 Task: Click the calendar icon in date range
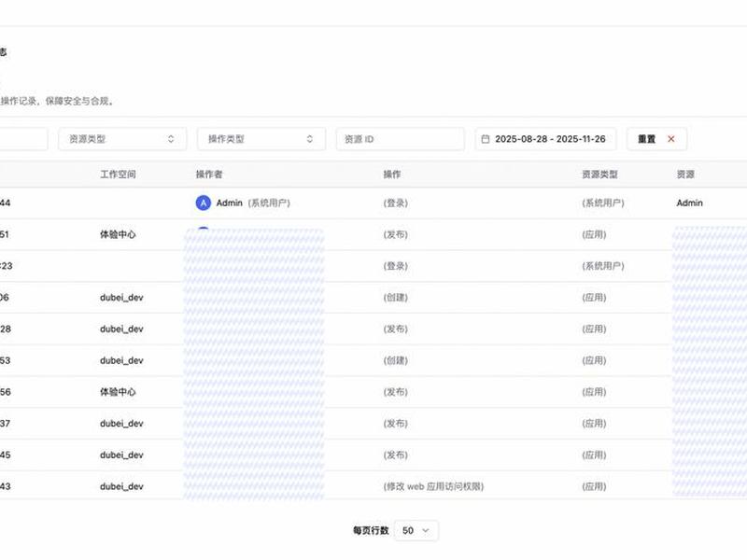pyautogui.click(x=486, y=139)
